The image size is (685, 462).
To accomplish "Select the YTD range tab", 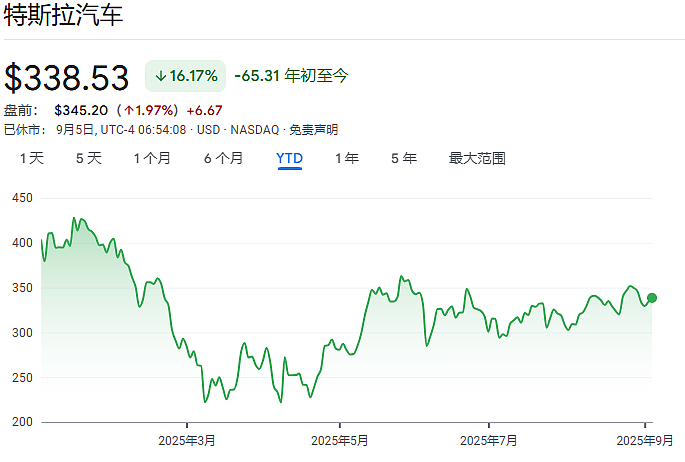I will pyautogui.click(x=289, y=158).
